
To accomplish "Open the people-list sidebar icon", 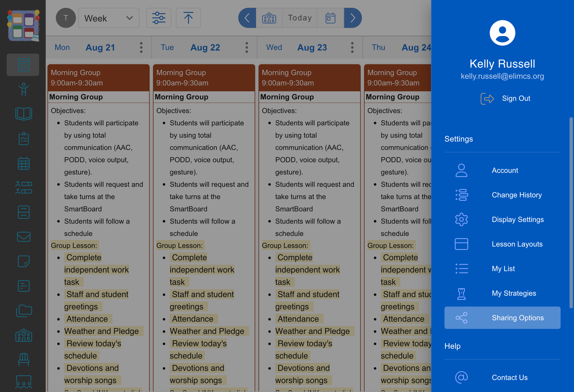I will coord(23,188).
